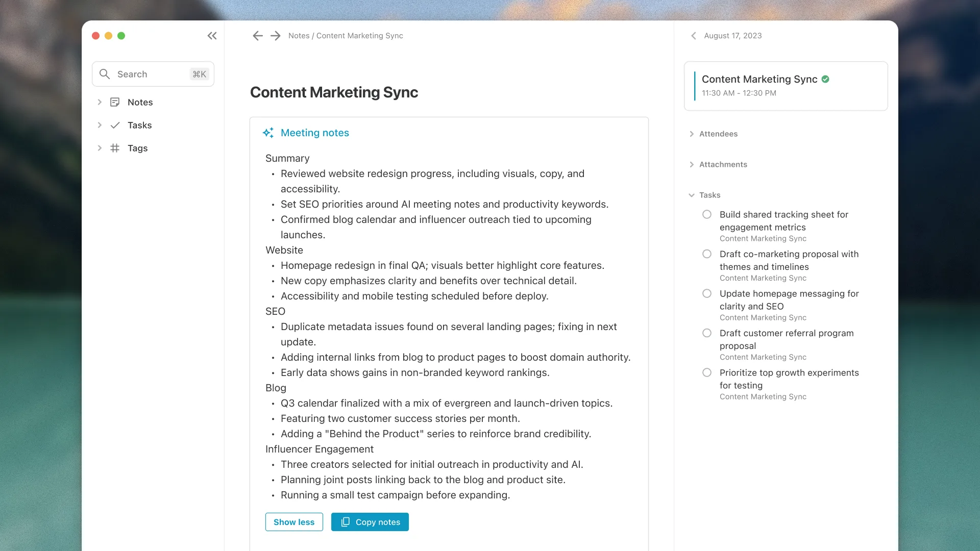Image resolution: width=980 pixels, height=551 pixels.
Task: Click the ⌘K shortcut badge in the search field
Action: click(200, 74)
